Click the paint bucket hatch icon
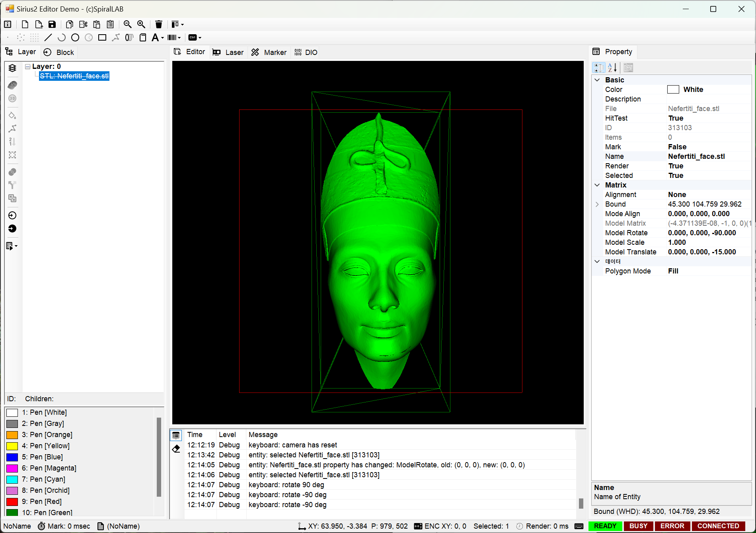The height and width of the screenshot is (533, 756). (12, 115)
